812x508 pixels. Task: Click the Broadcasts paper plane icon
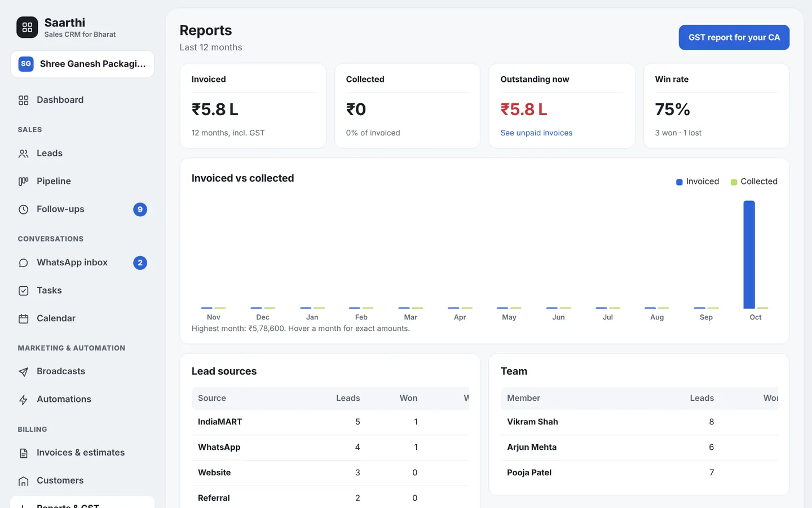pos(23,371)
